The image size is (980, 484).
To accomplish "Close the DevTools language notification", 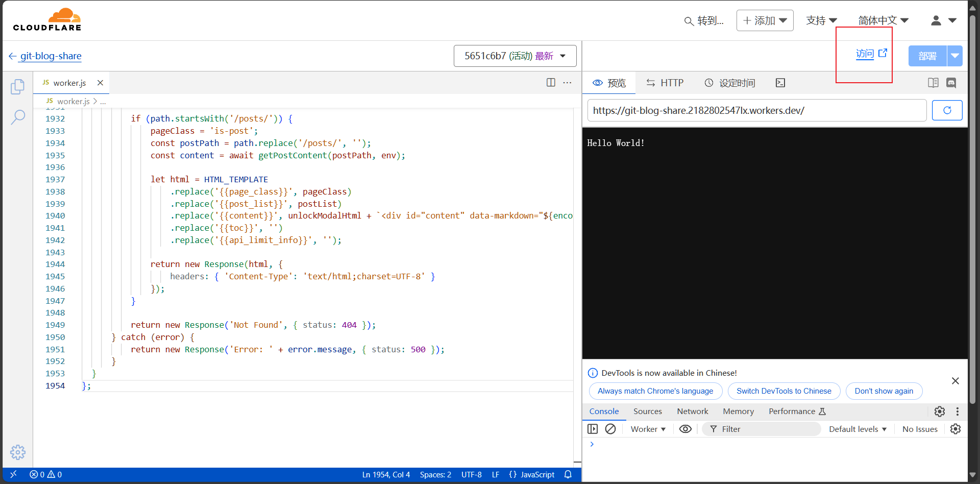I will 955,381.
